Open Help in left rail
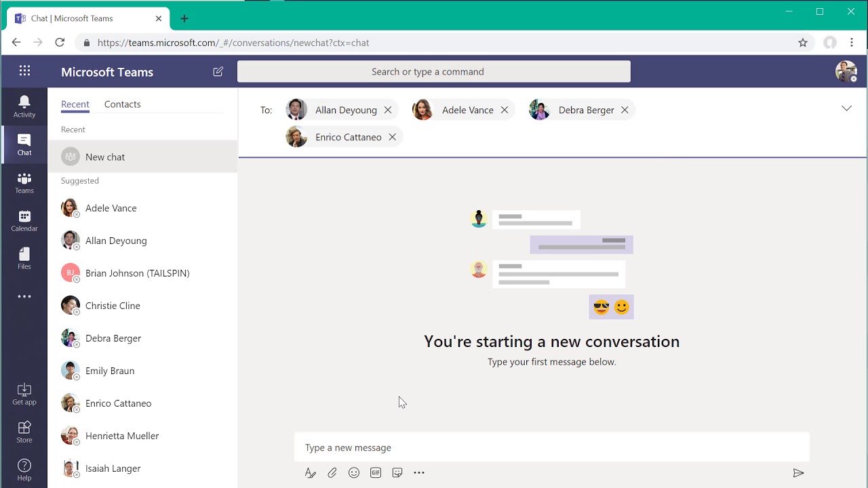The height and width of the screenshot is (488, 868). coord(24,470)
